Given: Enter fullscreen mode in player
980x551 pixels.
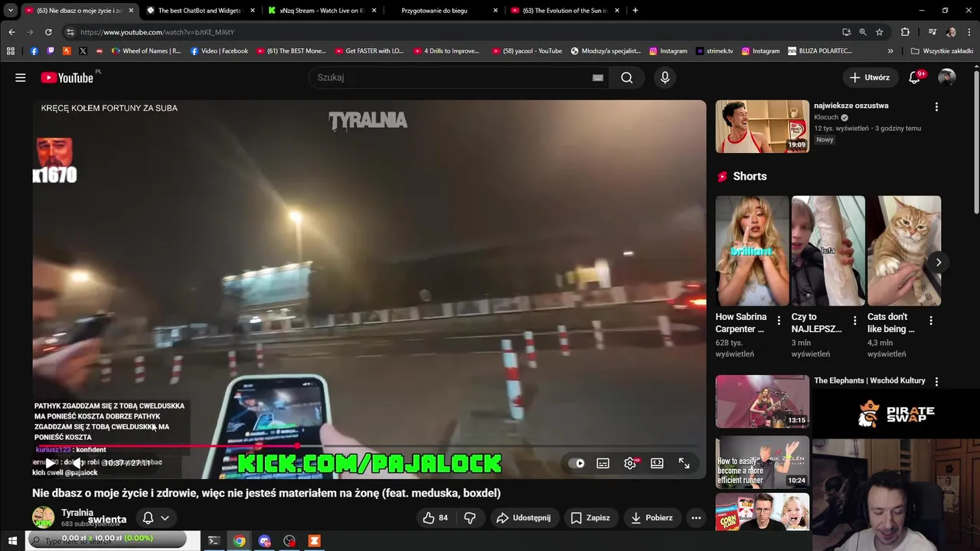Looking at the screenshot, I should 684,463.
